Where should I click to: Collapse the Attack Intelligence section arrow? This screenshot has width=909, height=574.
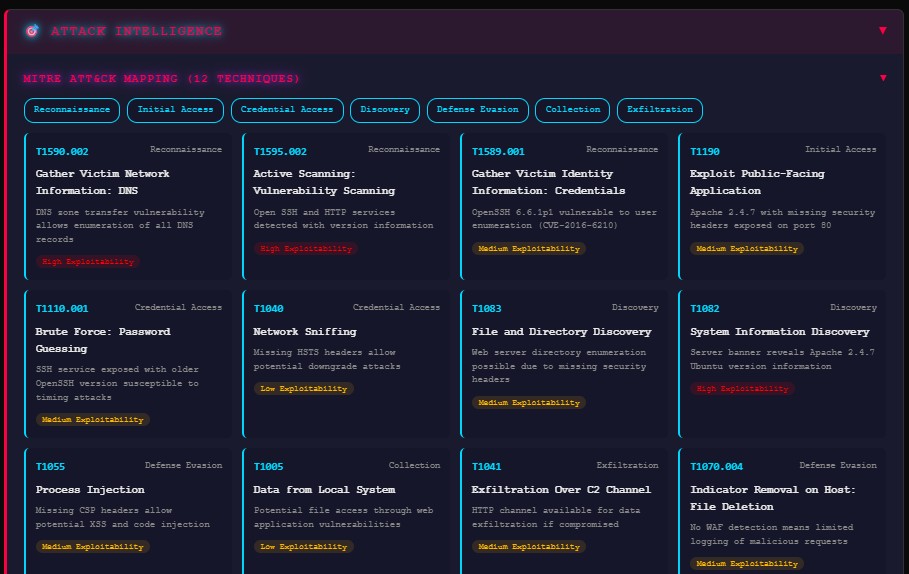tap(882, 30)
